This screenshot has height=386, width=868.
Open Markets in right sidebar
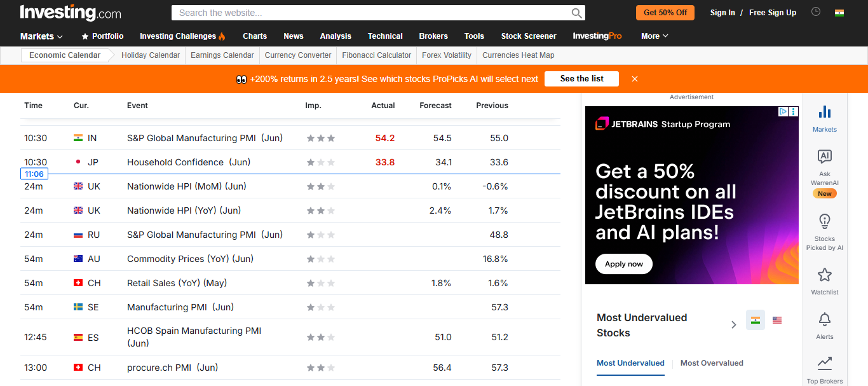(x=825, y=118)
